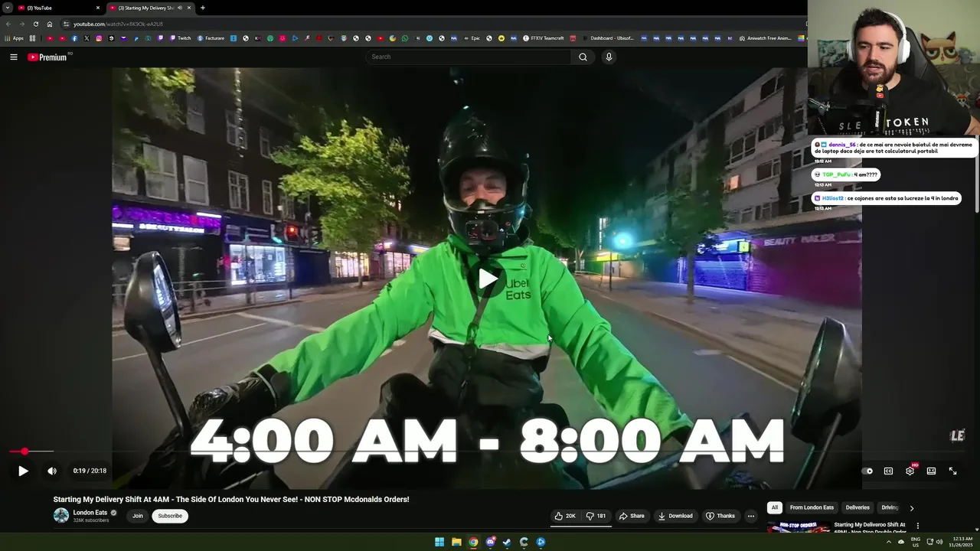Open Facturare bookmark
Viewport: 980px width, 551px height.
(x=211, y=38)
